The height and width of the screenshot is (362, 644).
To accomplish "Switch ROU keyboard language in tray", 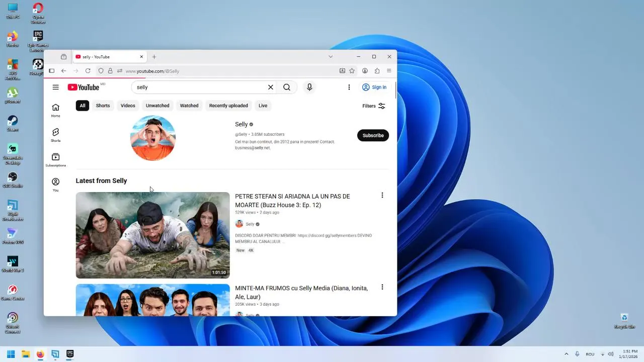I will point(590,354).
